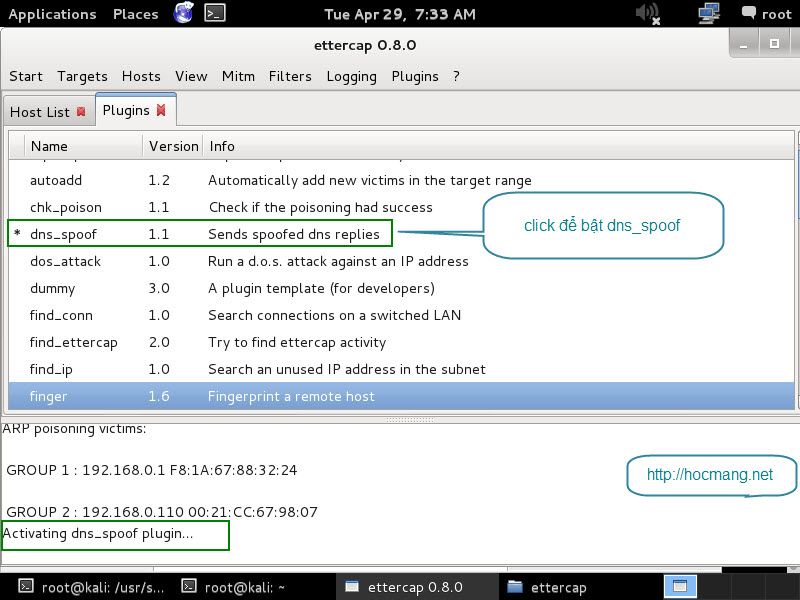Click 'Check if the poisoning had success' text
800x600 pixels.
click(x=320, y=207)
